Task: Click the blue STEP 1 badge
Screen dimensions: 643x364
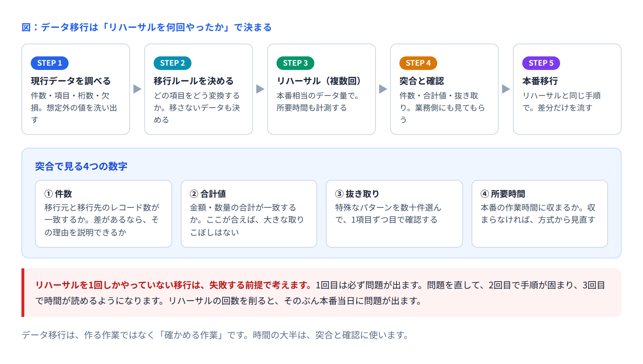Action: tap(50, 63)
